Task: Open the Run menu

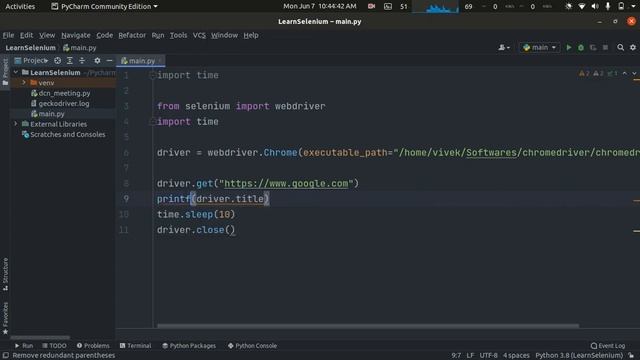Action: click(158, 35)
